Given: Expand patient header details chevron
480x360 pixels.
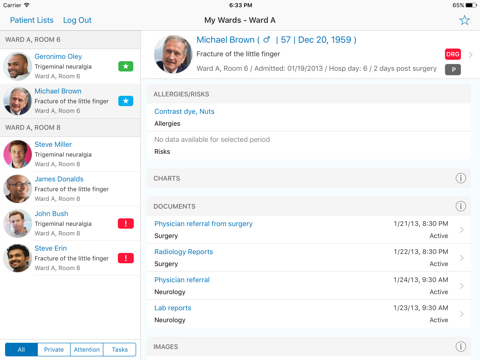Looking at the screenshot, I should (x=470, y=55).
